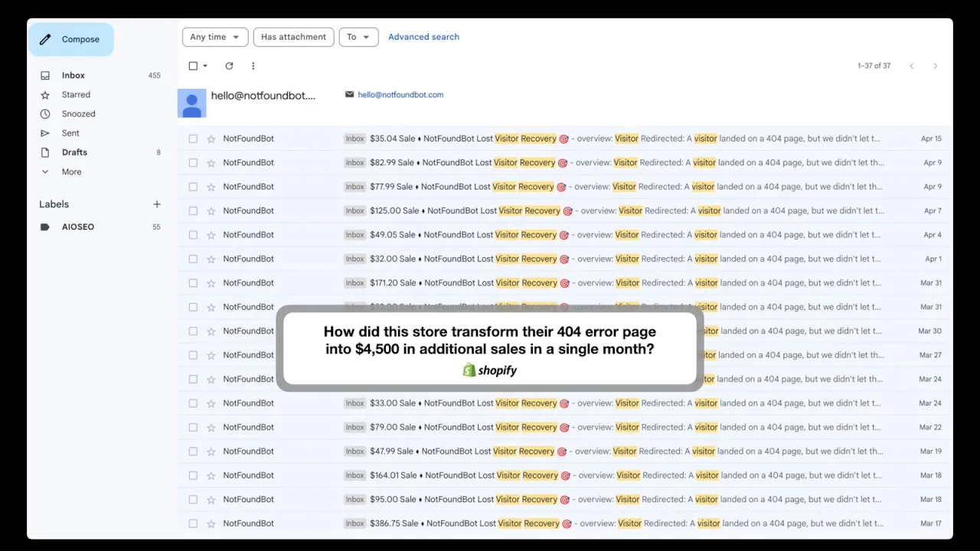Click the Refresh icon
This screenshot has height=551, width=980.
[229, 66]
